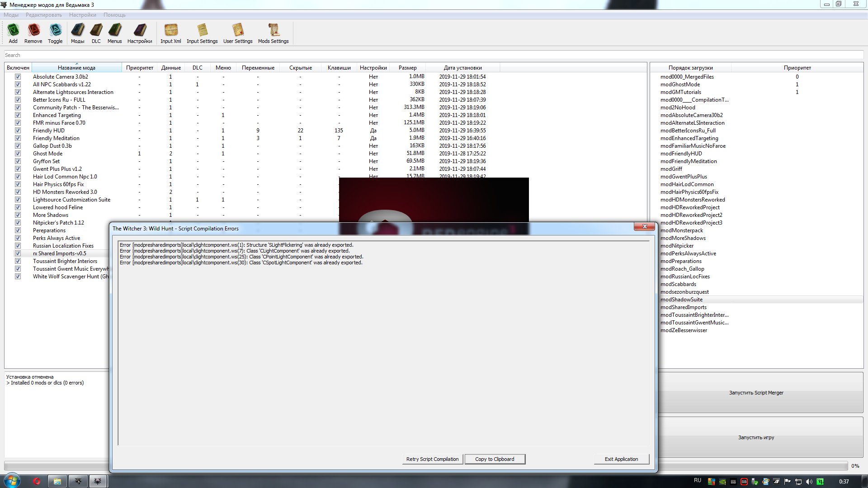The height and width of the screenshot is (488, 868).
Task: Disable the Friendly HUD mod checkbox
Action: coord(18,131)
